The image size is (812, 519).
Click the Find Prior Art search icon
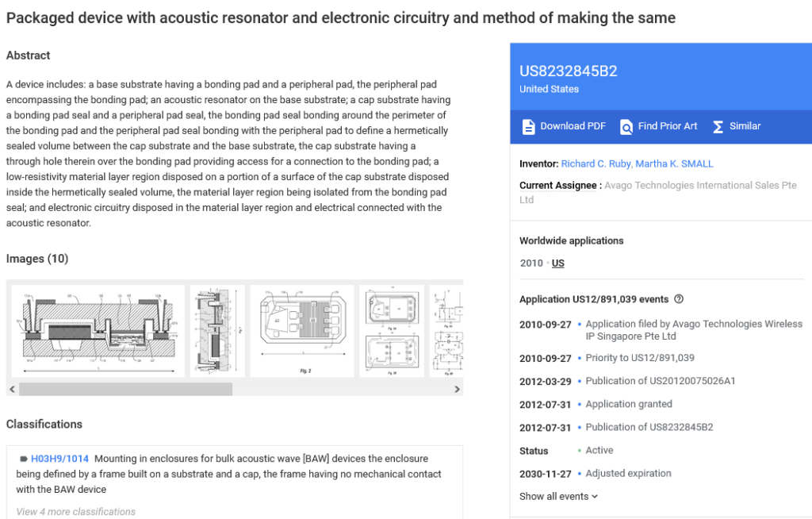[x=626, y=126]
